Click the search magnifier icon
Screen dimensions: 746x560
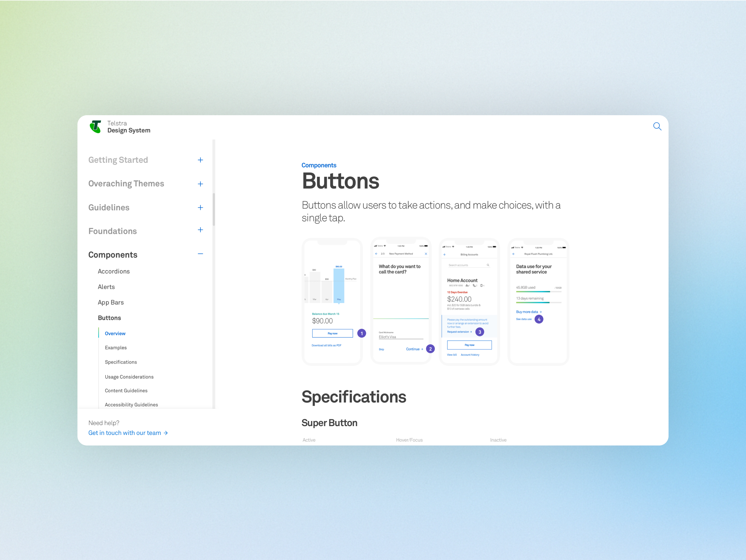tap(657, 126)
